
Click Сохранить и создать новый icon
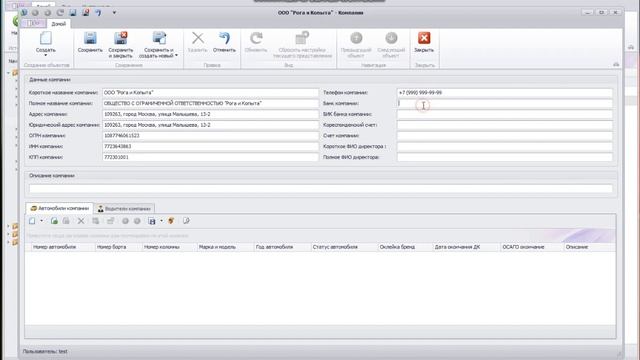(x=159, y=38)
